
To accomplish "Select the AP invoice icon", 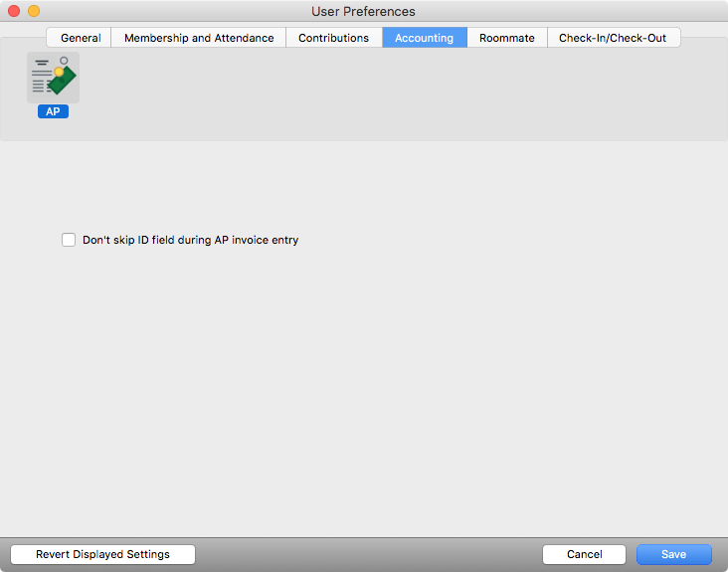I will tap(53, 78).
